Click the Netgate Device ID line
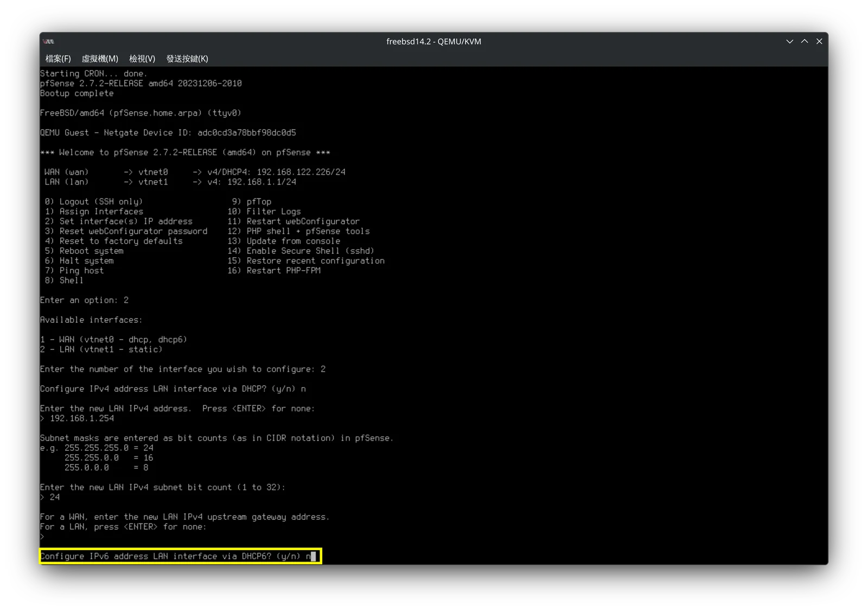Image resolution: width=868 pixels, height=612 pixels. (x=168, y=132)
